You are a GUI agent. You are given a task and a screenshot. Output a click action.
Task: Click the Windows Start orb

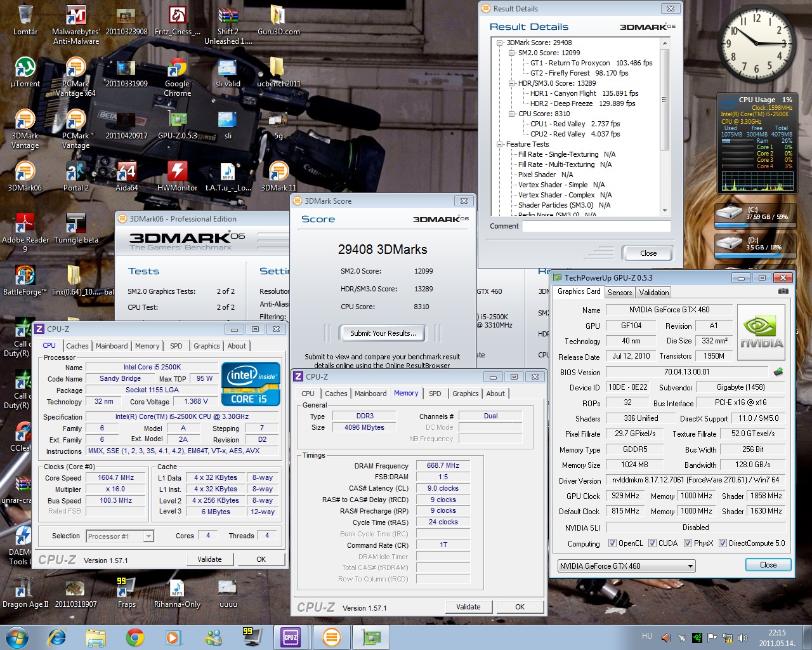click(17, 637)
